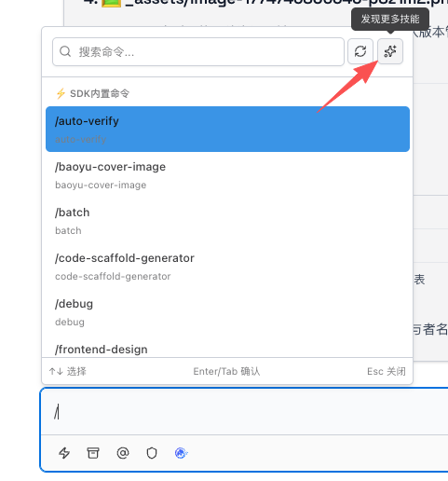Click the Esc 关闭 hint text
The image size is (448, 481).
(x=387, y=371)
